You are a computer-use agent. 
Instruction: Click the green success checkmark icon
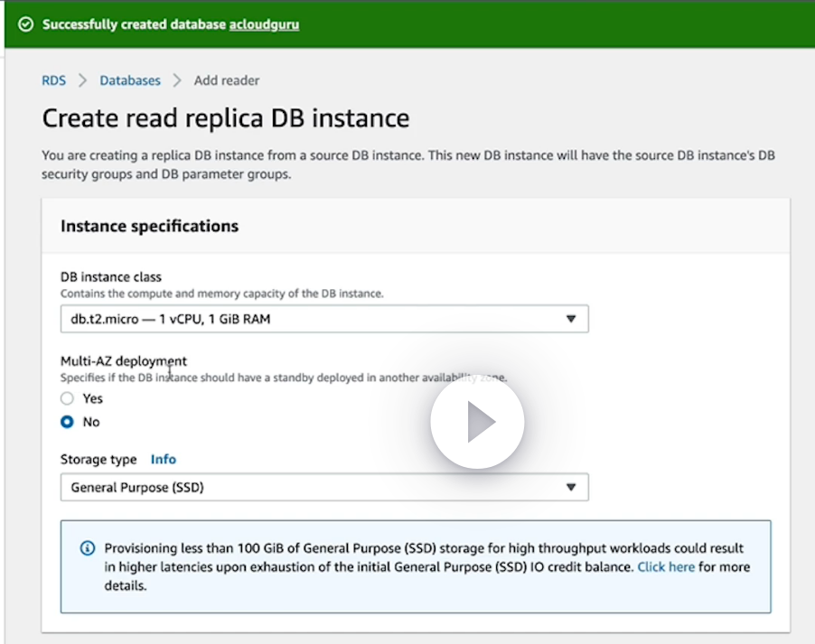tap(26, 24)
